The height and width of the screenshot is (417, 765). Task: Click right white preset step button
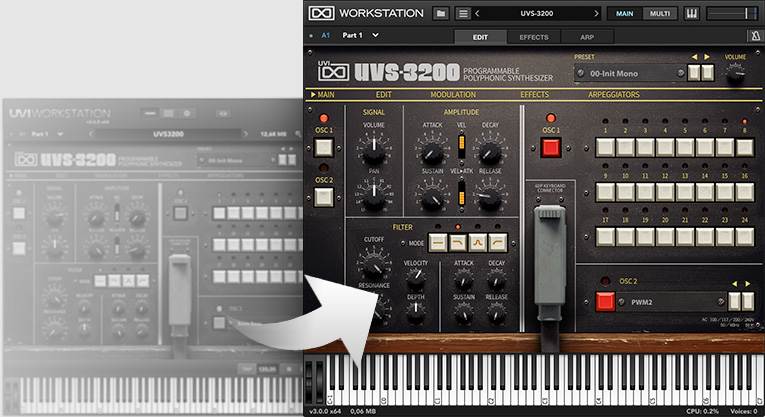(707, 73)
